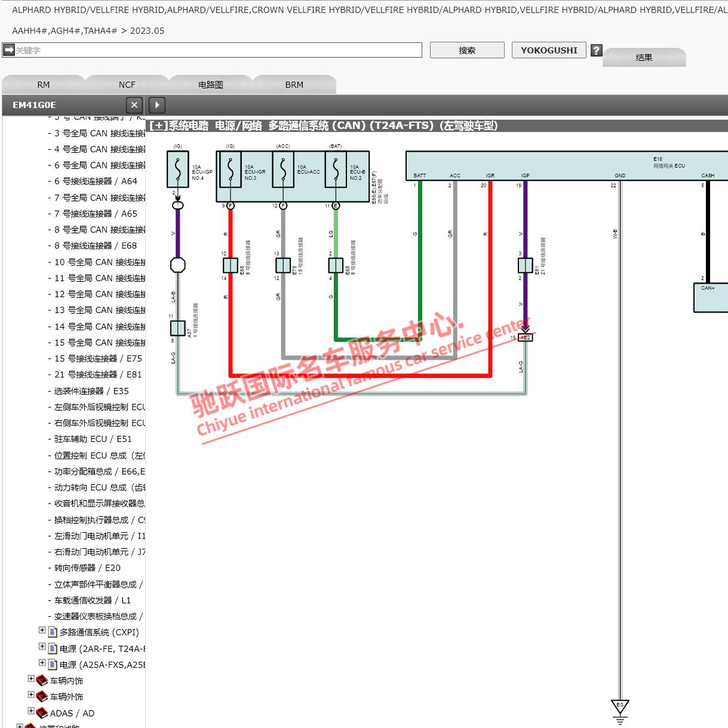728x728 pixels.
Task: Expand the 车辆外饰 section
Action: point(31,695)
